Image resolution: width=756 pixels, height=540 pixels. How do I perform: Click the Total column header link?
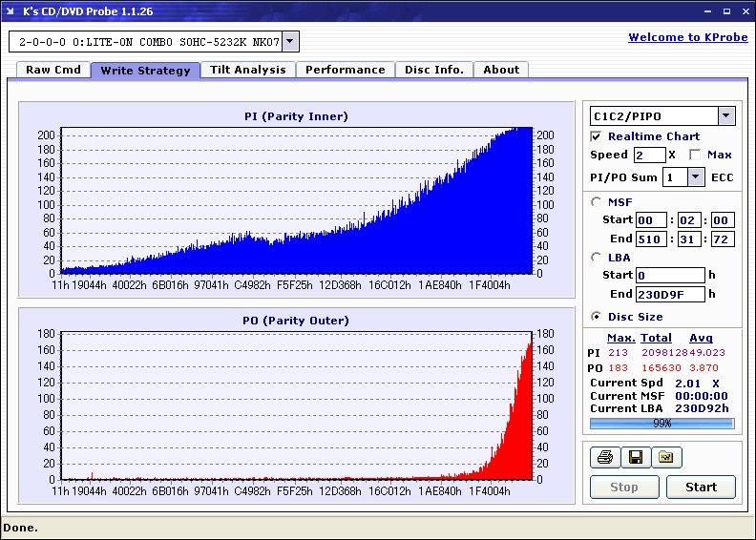(656, 338)
